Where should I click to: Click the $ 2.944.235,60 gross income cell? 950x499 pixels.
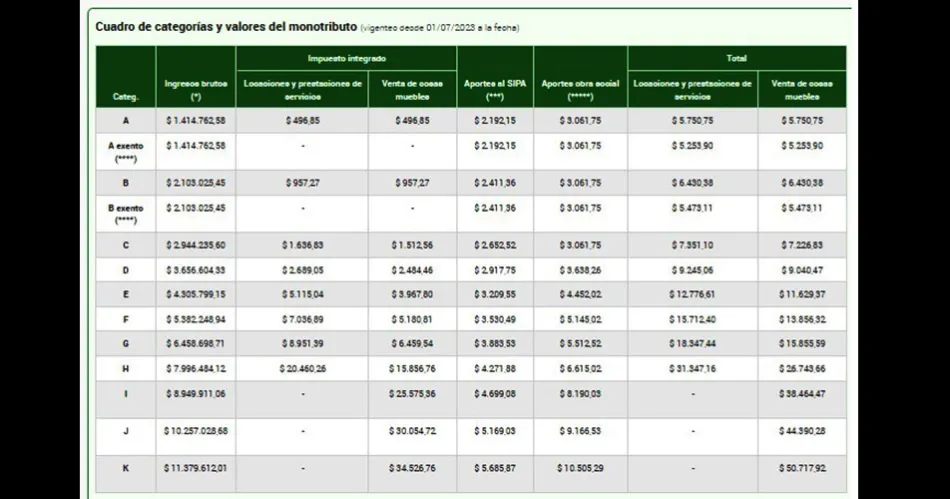click(x=196, y=246)
